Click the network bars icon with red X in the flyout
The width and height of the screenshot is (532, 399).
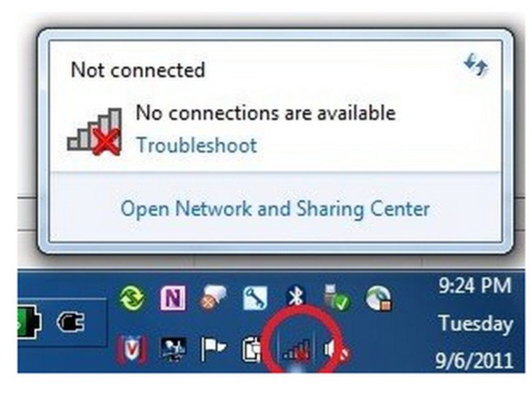(94, 132)
